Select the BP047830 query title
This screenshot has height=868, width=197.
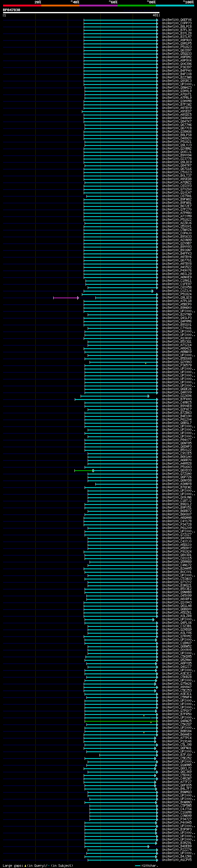pyautogui.click(x=11, y=10)
